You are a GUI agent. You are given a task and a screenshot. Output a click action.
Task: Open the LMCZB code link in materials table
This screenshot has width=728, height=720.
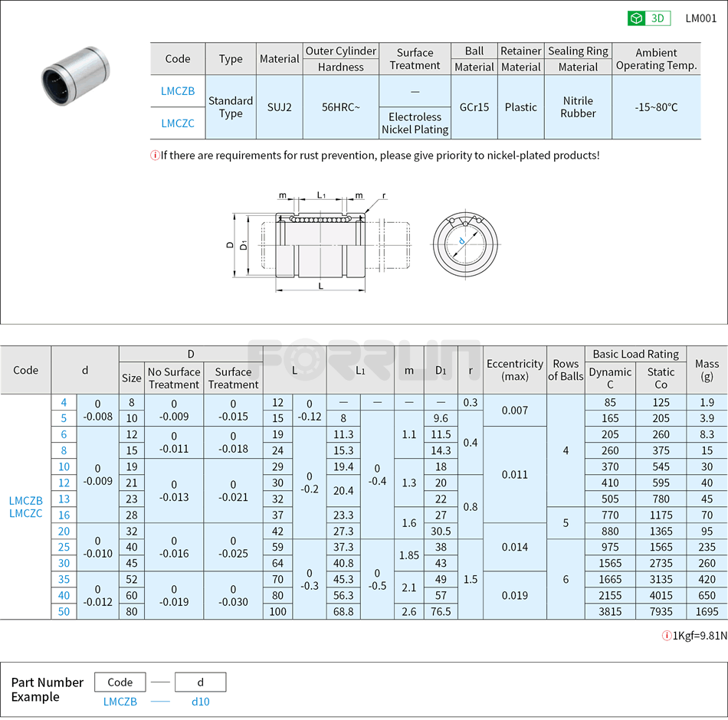pos(178,91)
